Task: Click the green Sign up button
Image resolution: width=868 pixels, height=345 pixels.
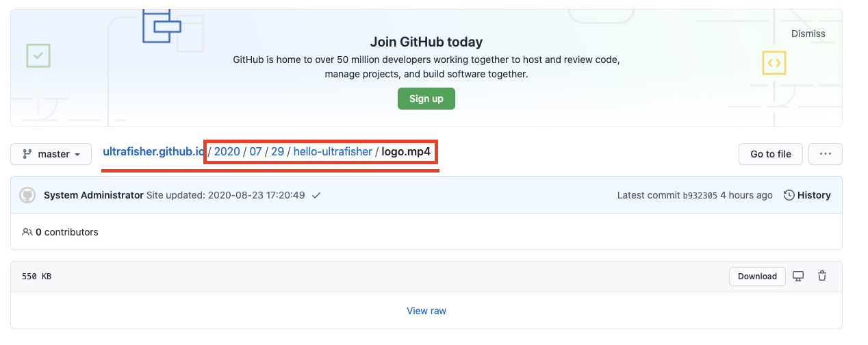Action: 426,99
